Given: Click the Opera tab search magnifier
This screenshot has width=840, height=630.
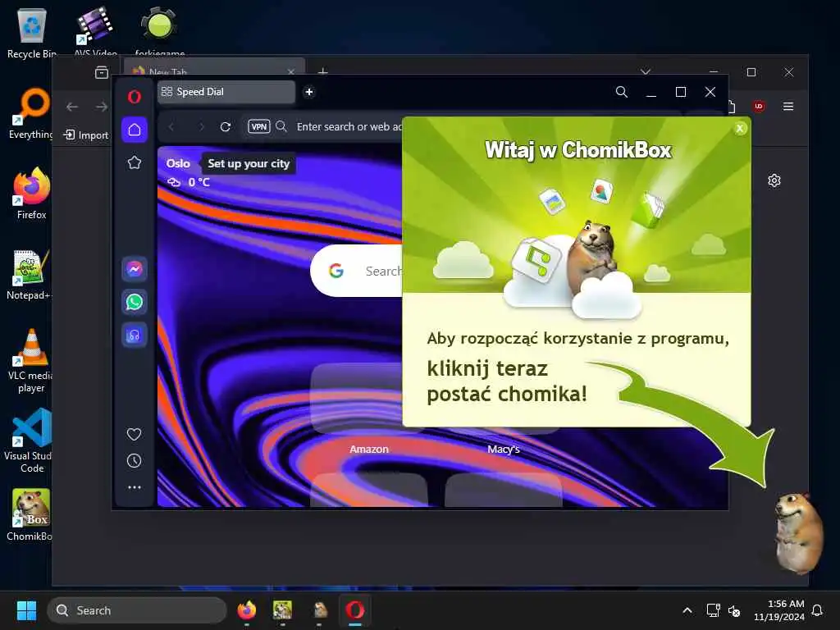Looking at the screenshot, I should pyautogui.click(x=622, y=92).
